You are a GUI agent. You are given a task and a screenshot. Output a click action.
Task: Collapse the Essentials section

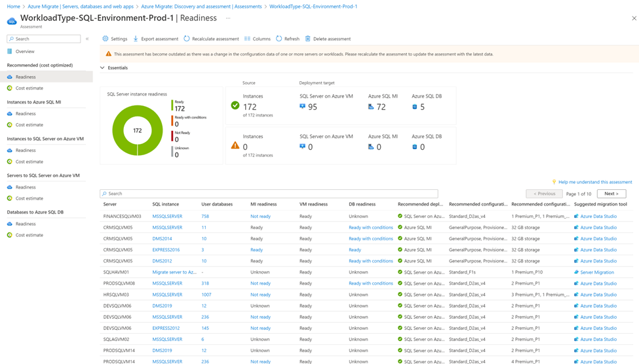coord(102,67)
